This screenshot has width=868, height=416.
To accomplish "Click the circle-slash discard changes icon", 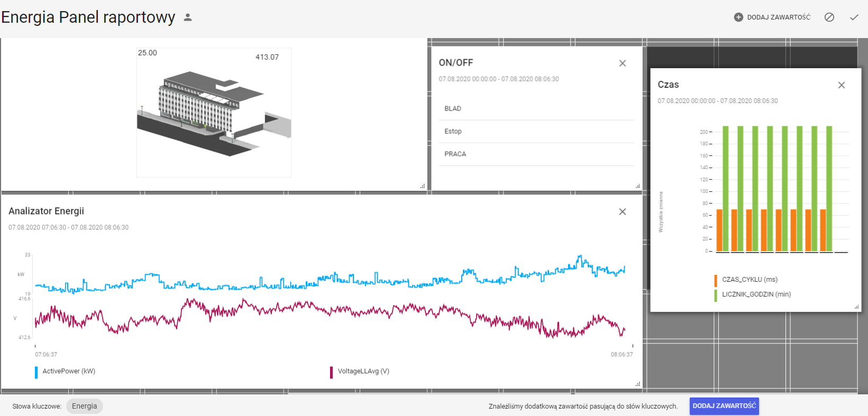I will point(829,17).
